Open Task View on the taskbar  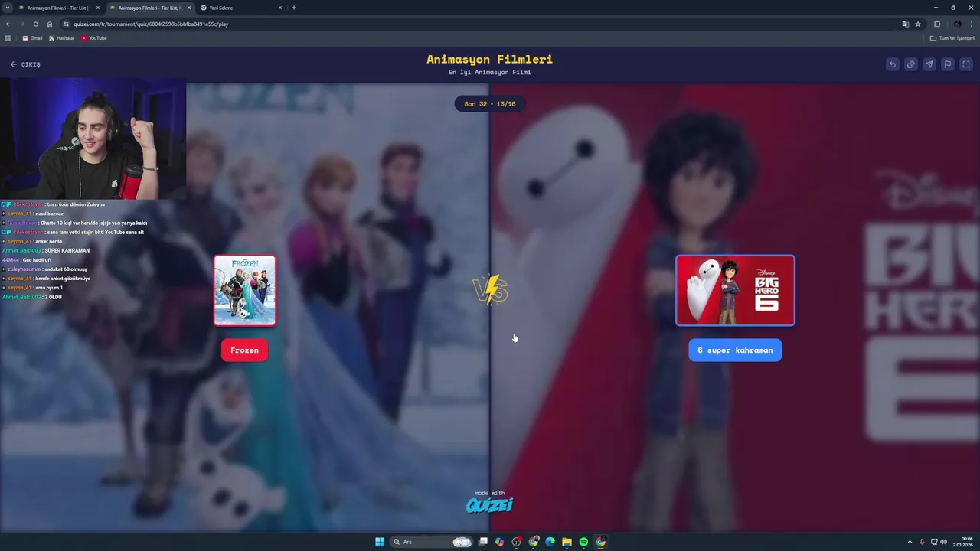pos(483,542)
